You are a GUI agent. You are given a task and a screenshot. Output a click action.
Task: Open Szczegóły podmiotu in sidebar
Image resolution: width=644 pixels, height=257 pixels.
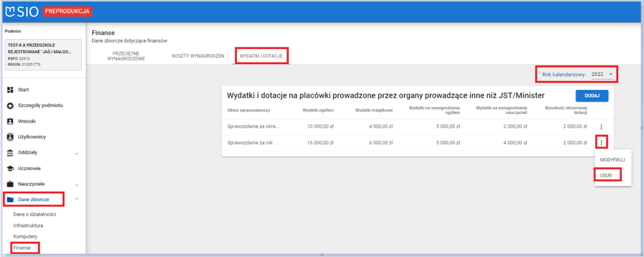click(x=40, y=105)
